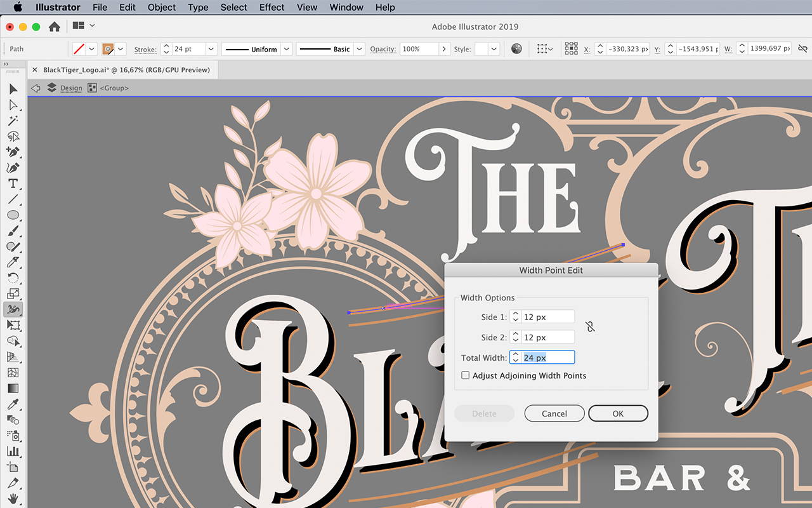Click the orange stroke color swatch

(x=108, y=49)
